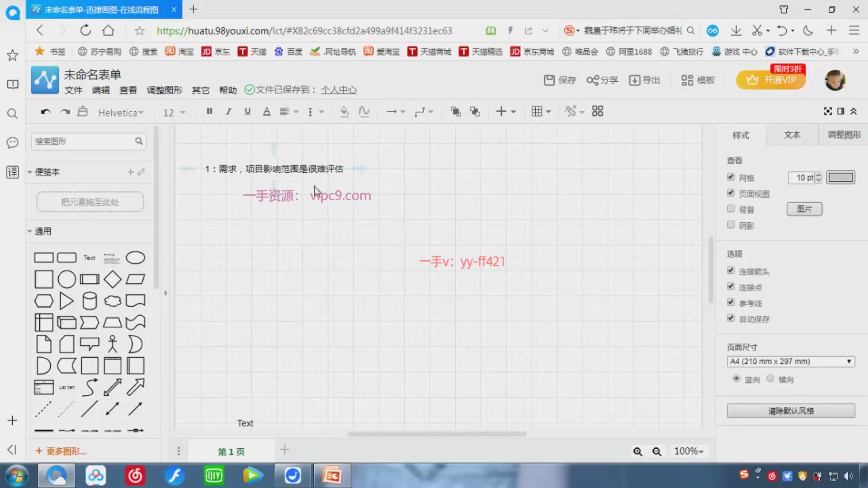The height and width of the screenshot is (488, 868).
Task: Enable the 背景 background checkbox
Action: click(x=731, y=209)
